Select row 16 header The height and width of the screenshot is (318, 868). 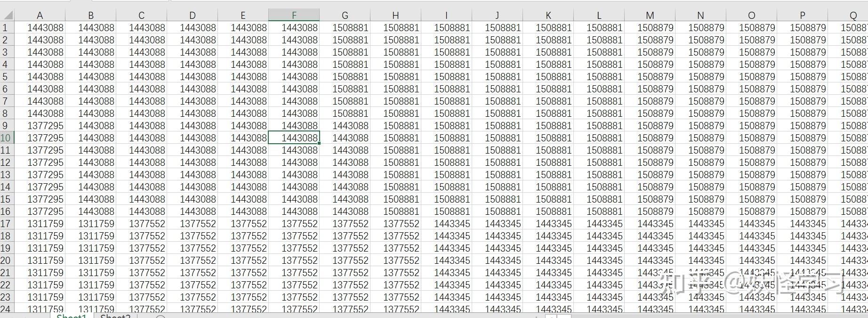click(7, 212)
